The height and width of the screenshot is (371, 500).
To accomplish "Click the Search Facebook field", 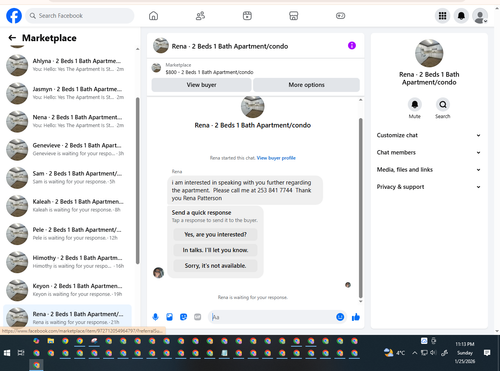I will click(80, 16).
